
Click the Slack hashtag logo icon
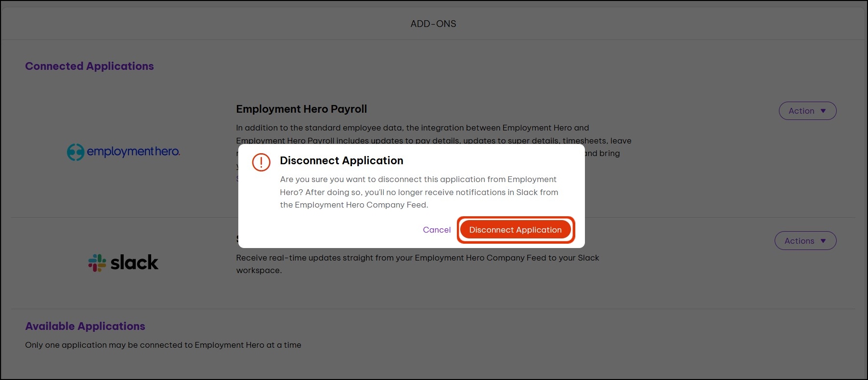coord(97,262)
